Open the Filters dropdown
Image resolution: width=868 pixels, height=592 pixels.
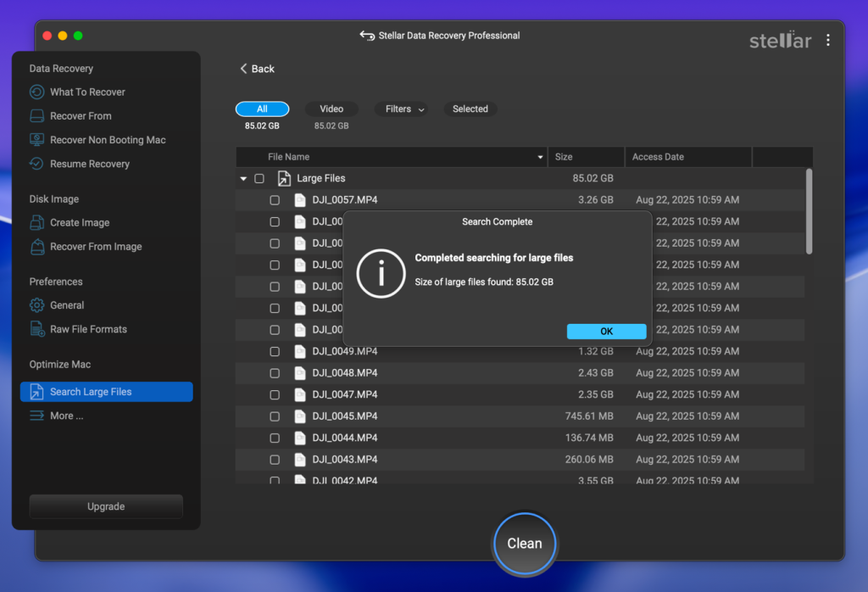pyautogui.click(x=401, y=109)
